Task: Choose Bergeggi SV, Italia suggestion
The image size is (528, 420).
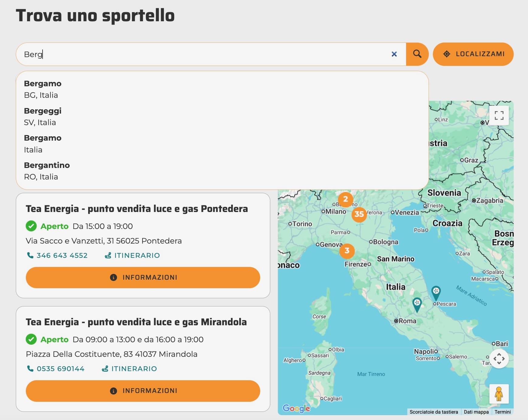Action: [43, 116]
